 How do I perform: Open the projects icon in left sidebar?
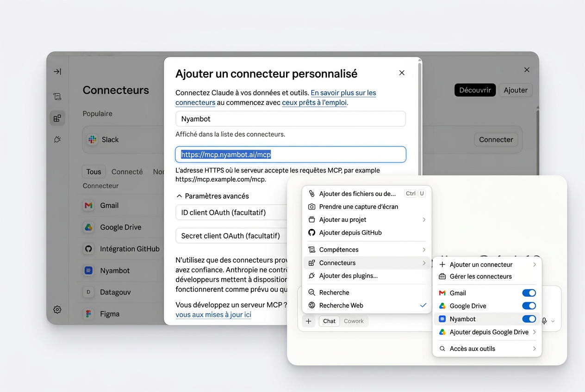point(57,97)
